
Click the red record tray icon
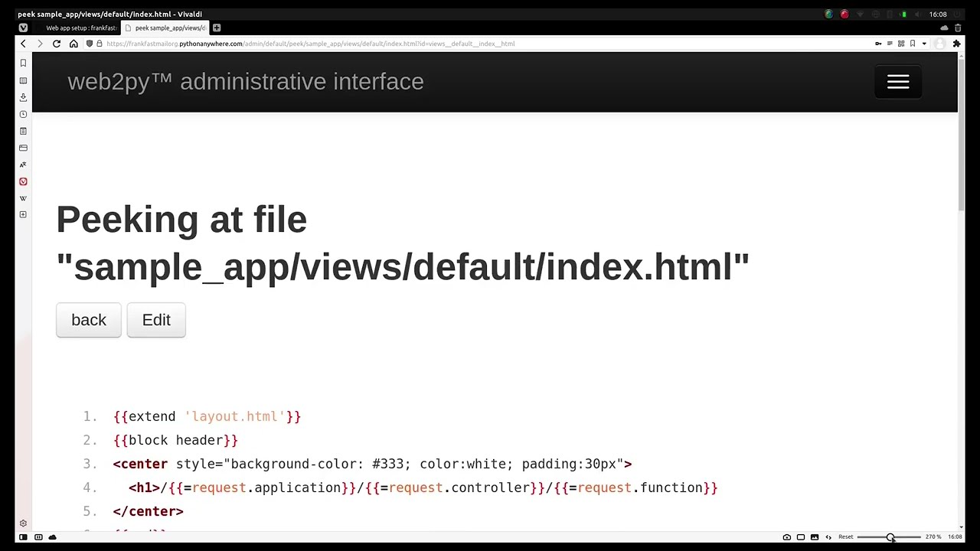pos(844,15)
